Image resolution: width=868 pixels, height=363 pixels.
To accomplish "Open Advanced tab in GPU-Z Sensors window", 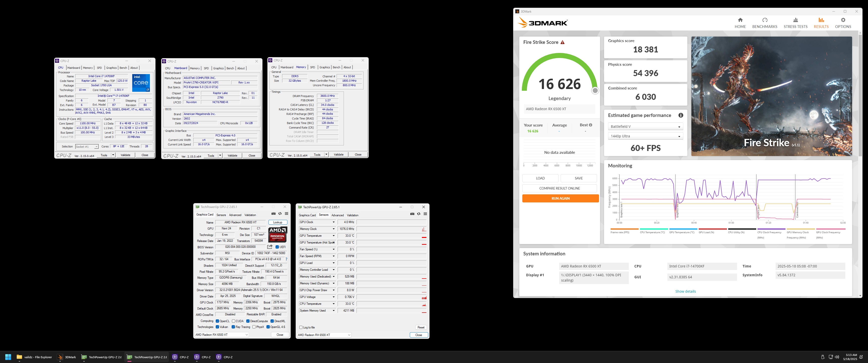I will [337, 215].
